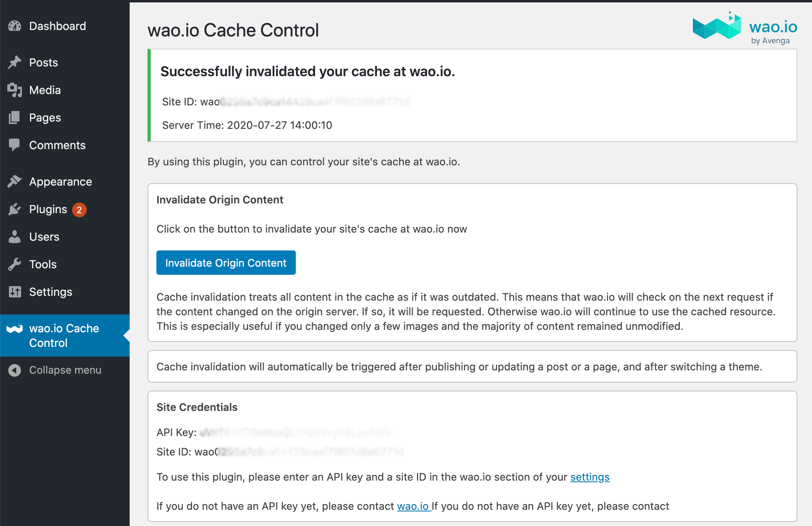Collapse the admin sidebar menu
812x526 pixels.
pos(65,370)
